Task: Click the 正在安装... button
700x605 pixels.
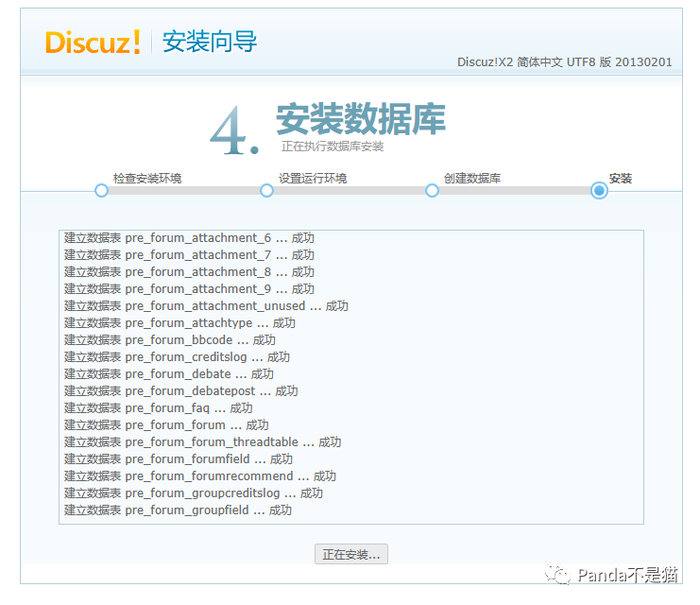Action: coord(350,554)
